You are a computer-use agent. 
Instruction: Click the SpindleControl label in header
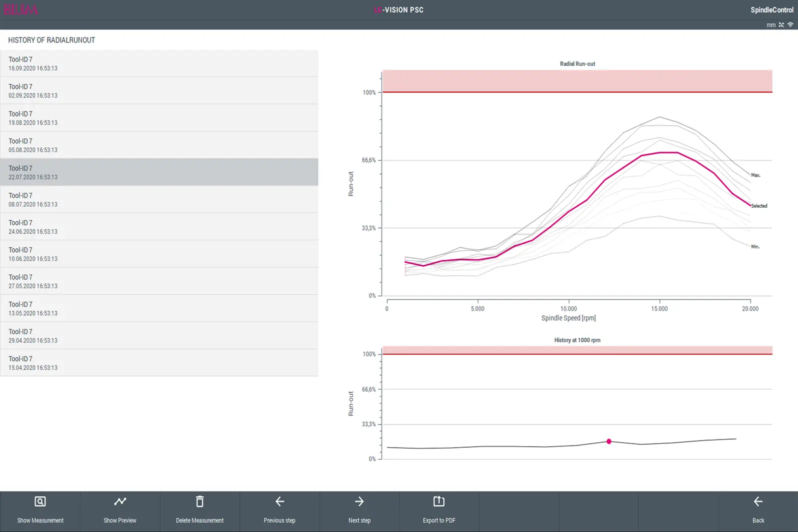[771, 10]
